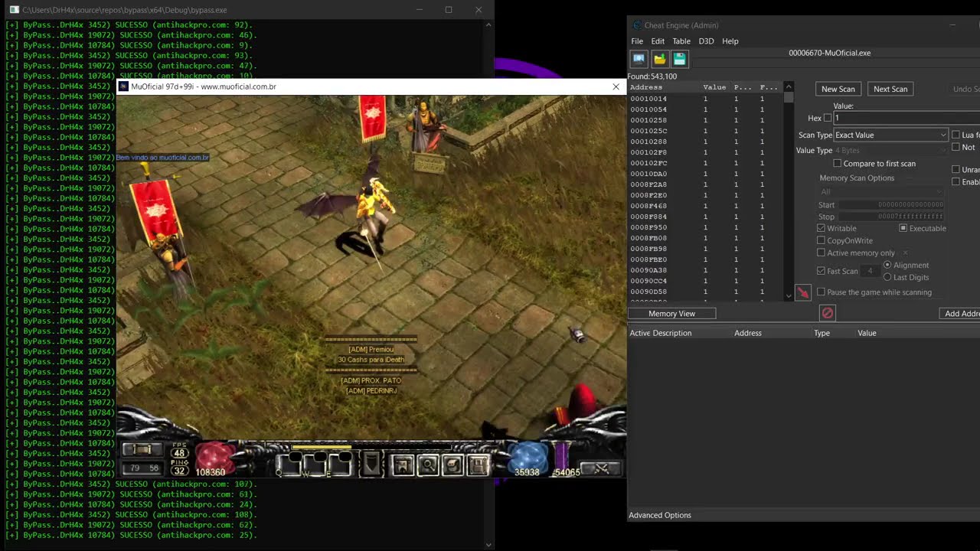Click the small X next to Active memory only

(x=906, y=253)
